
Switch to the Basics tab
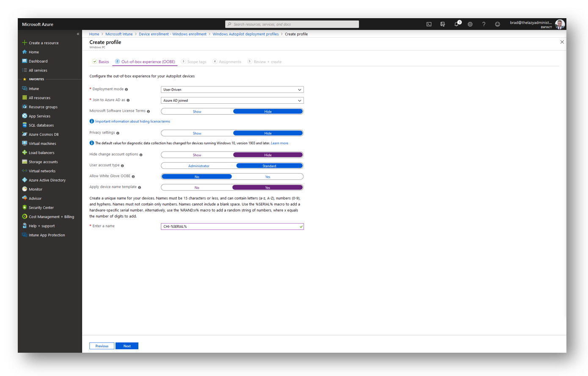(x=101, y=62)
